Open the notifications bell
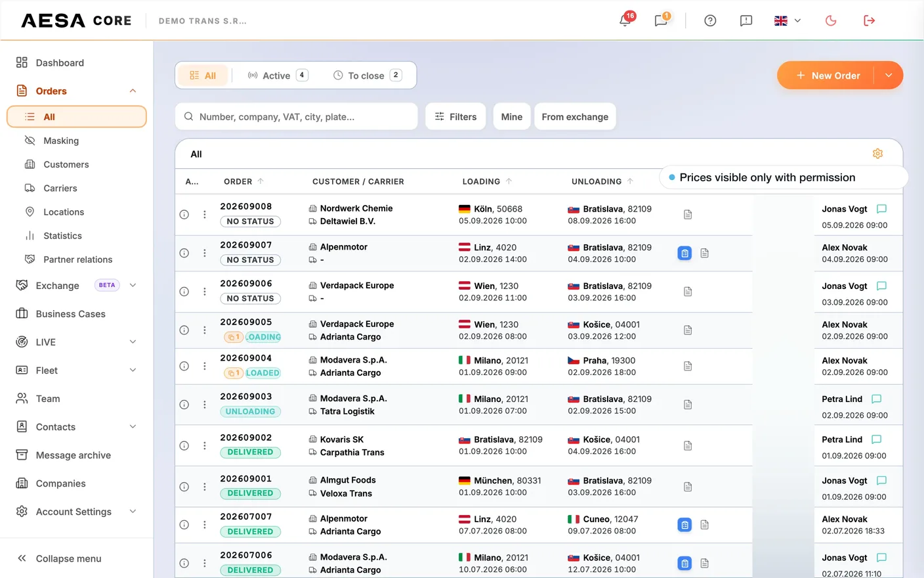Screen dimensions: 924x578 tap(625, 20)
